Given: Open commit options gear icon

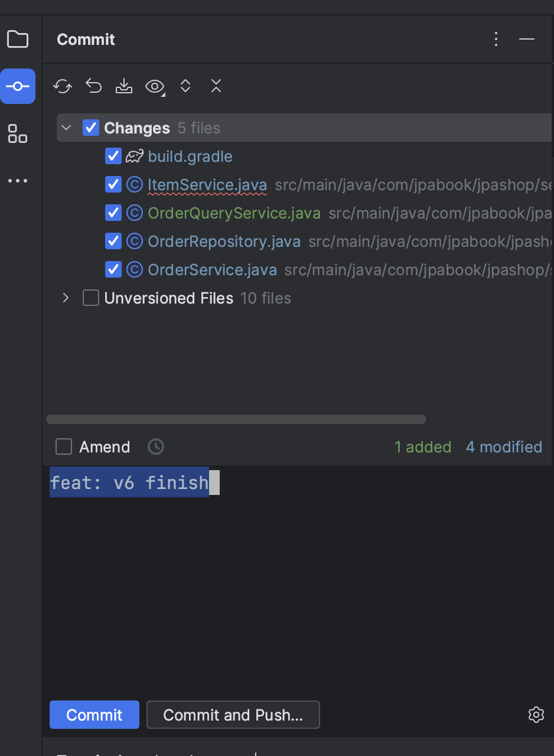Looking at the screenshot, I should pyautogui.click(x=536, y=715).
